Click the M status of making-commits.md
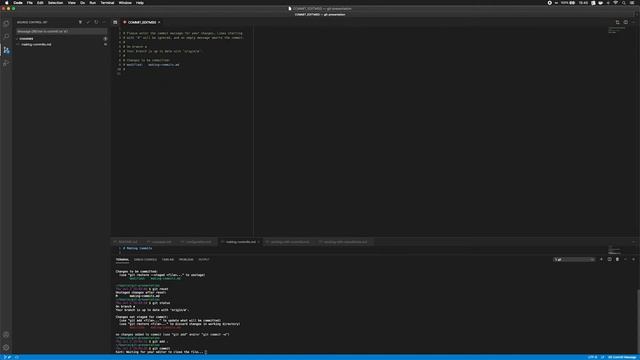Screen dimensions: 640x360 tap(105, 44)
